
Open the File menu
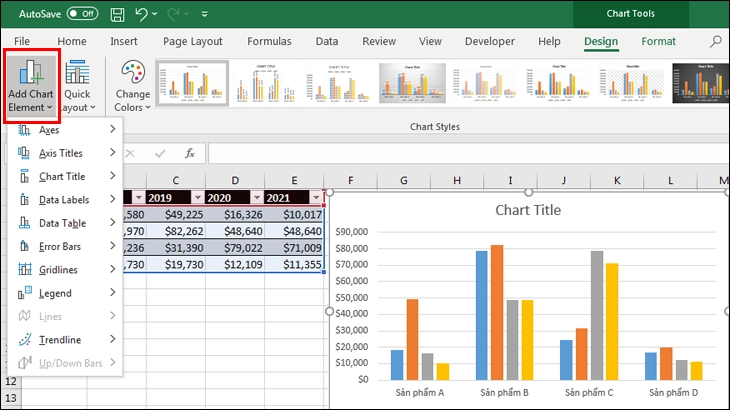(x=21, y=42)
